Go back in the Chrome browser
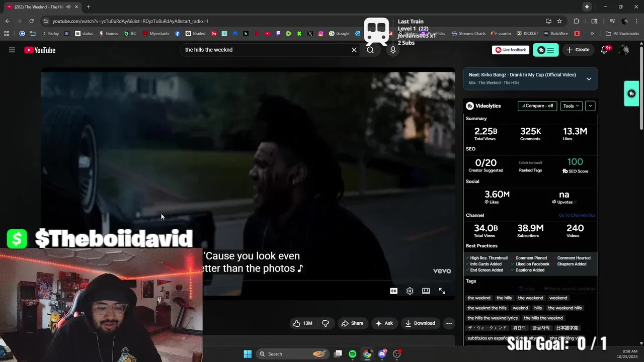Viewport: 644px width, 362px height. (8, 21)
